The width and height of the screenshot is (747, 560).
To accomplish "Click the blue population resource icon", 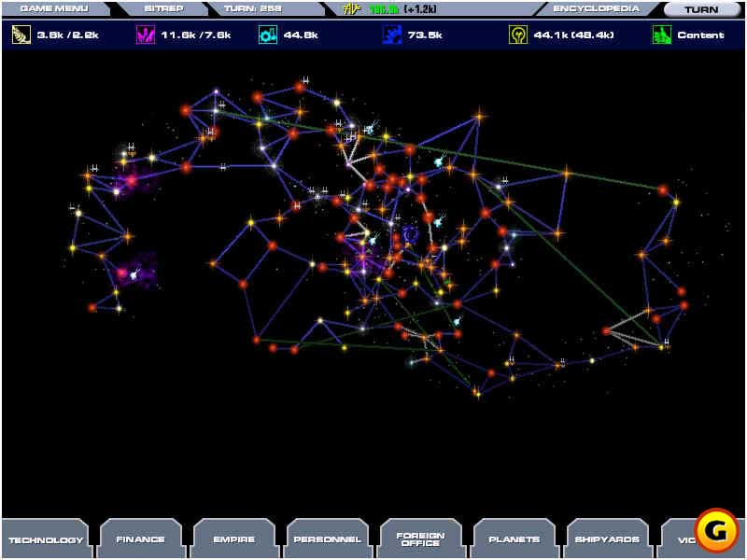I will pyautogui.click(x=392, y=35).
